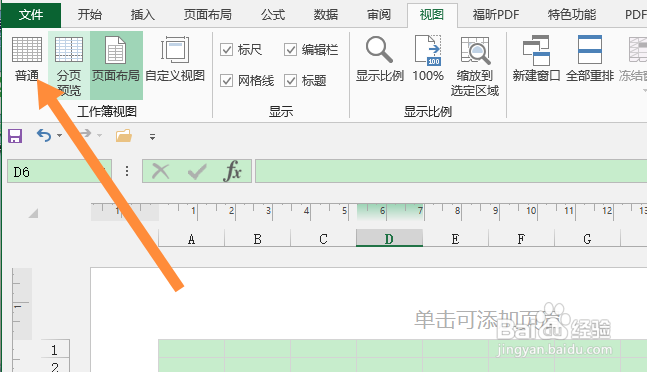647x372 pixels.
Task: Open the Foxit PDF (福昕PDF) tab
Action: (496, 15)
